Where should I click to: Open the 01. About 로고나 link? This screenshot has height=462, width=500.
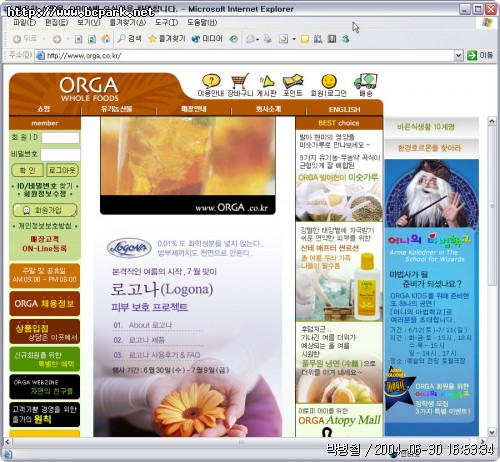click(143, 325)
